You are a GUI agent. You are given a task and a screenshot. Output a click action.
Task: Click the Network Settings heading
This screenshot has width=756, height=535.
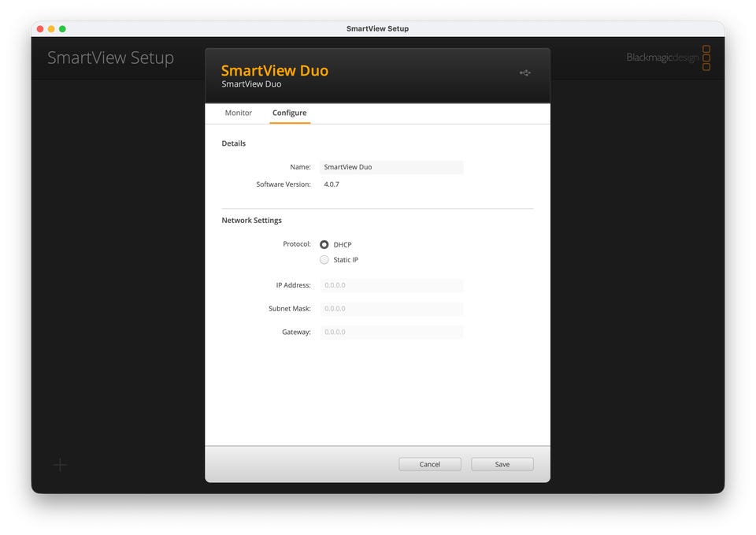[252, 221]
